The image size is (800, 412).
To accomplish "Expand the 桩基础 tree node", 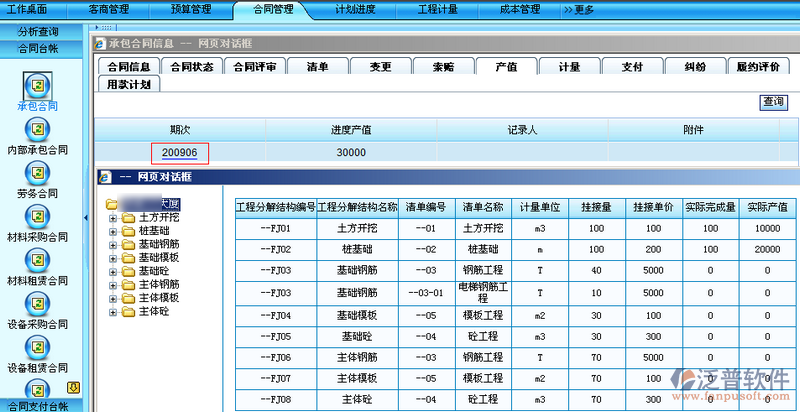I will pyautogui.click(x=114, y=231).
